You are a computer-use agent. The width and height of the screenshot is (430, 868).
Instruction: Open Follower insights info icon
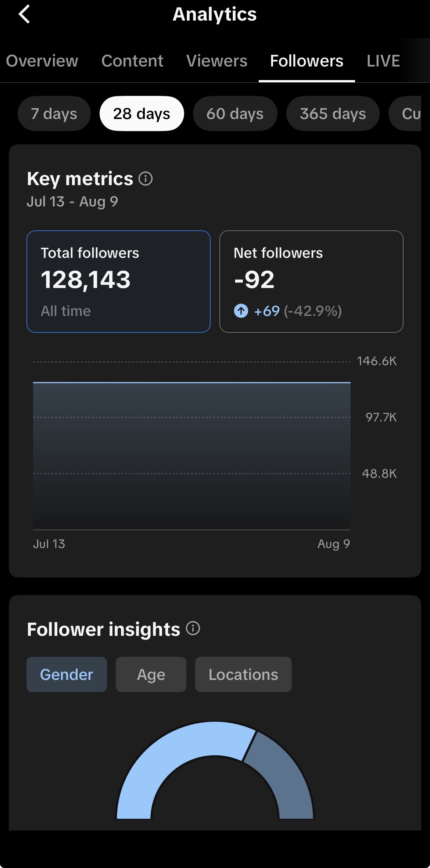click(x=193, y=628)
